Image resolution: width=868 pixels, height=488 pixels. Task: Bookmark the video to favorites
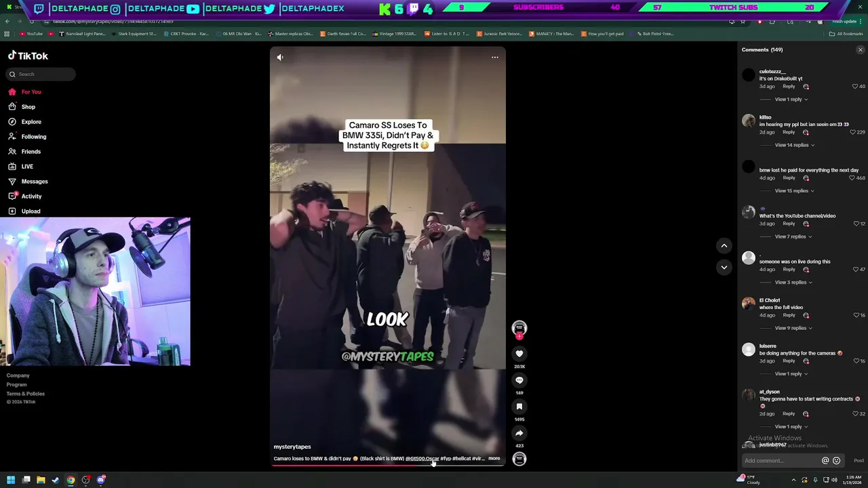pos(519,407)
